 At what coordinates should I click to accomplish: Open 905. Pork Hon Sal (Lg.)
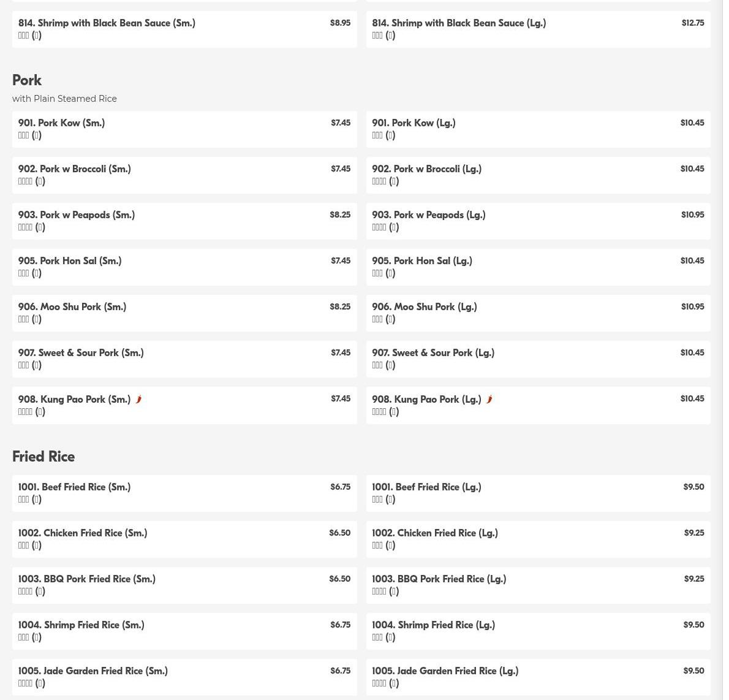point(538,267)
